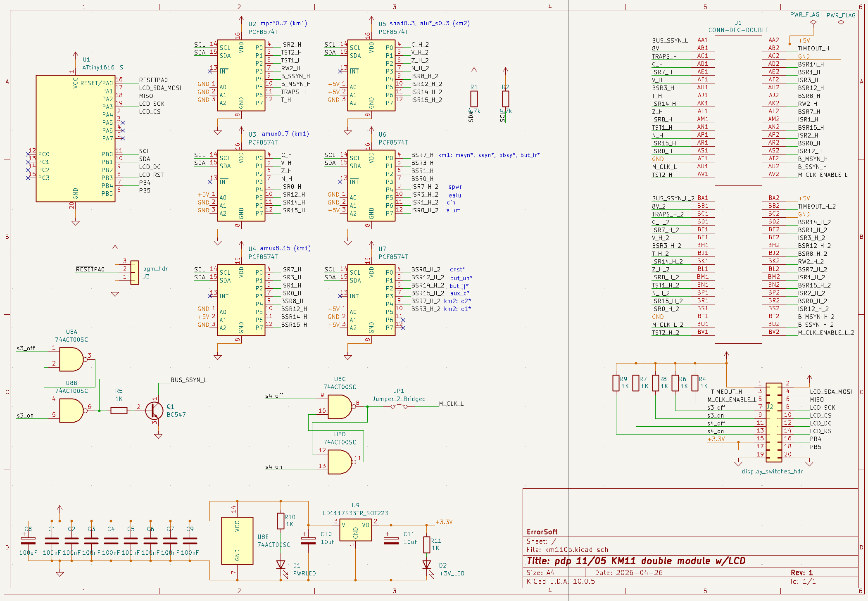Select the R4 1K pull-up resistor
Image resolution: width=868 pixels, height=601 pixels.
[x=695, y=383]
